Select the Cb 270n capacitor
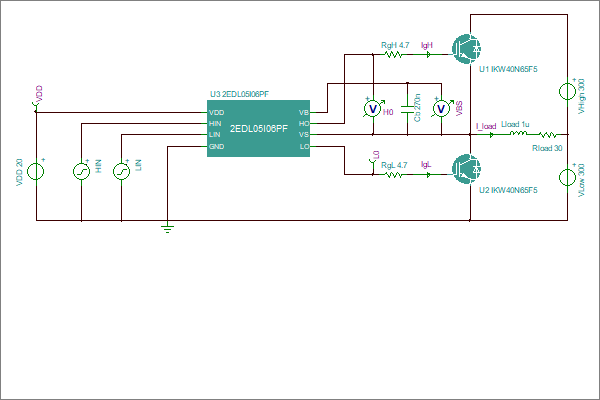600x400 pixels. (407, 109)
